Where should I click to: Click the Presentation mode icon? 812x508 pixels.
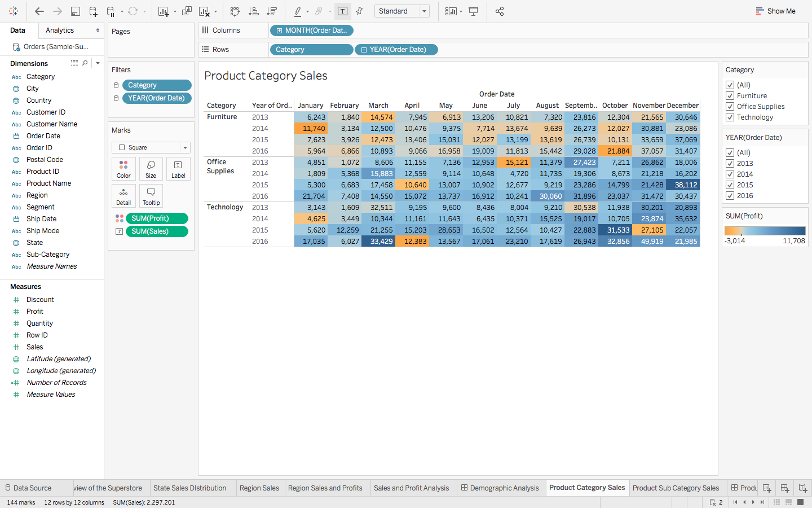click(x=474, y=11)
